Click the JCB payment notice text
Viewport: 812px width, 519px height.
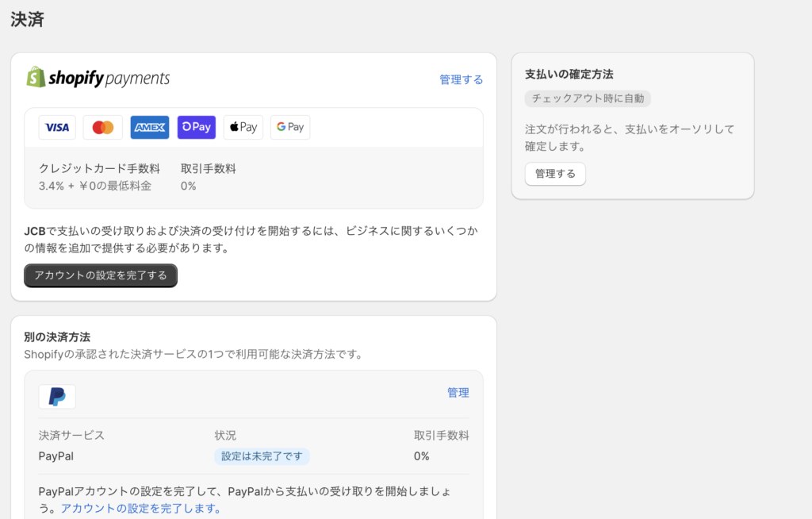251,240
